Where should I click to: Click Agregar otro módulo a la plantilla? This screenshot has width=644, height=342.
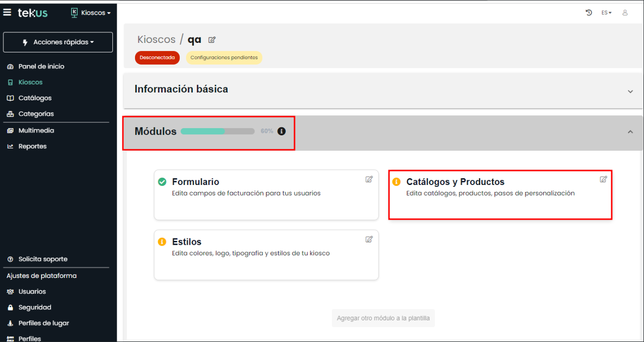point(383,318)
